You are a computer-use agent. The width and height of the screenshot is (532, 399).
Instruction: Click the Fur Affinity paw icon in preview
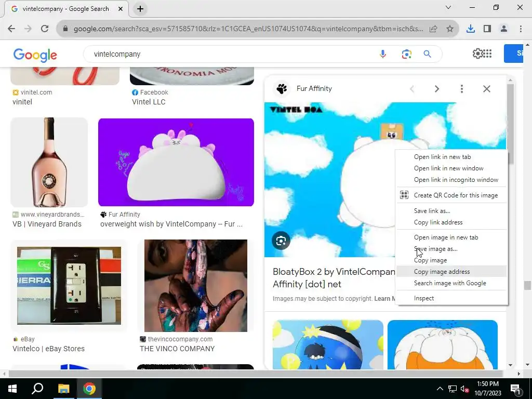[282, 88]
